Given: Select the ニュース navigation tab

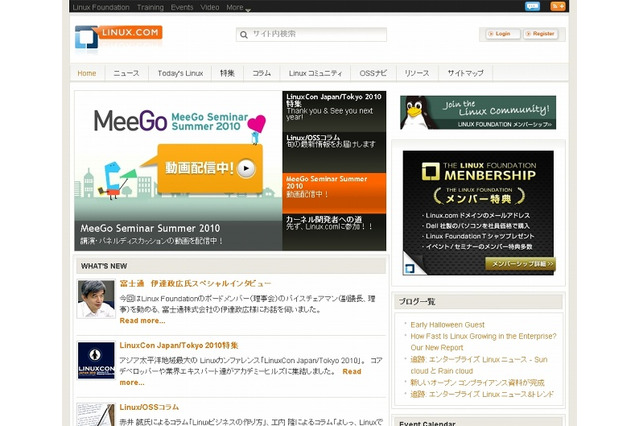Looking at the screenshot, I should 126,73.
